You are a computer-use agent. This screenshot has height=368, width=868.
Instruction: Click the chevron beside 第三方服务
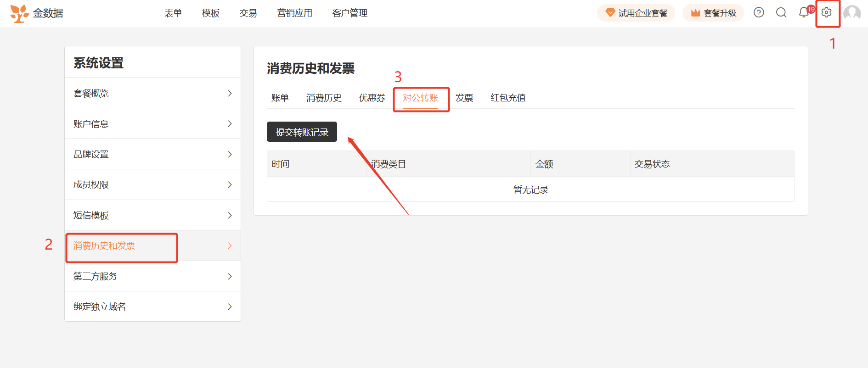tap(230, 276)
